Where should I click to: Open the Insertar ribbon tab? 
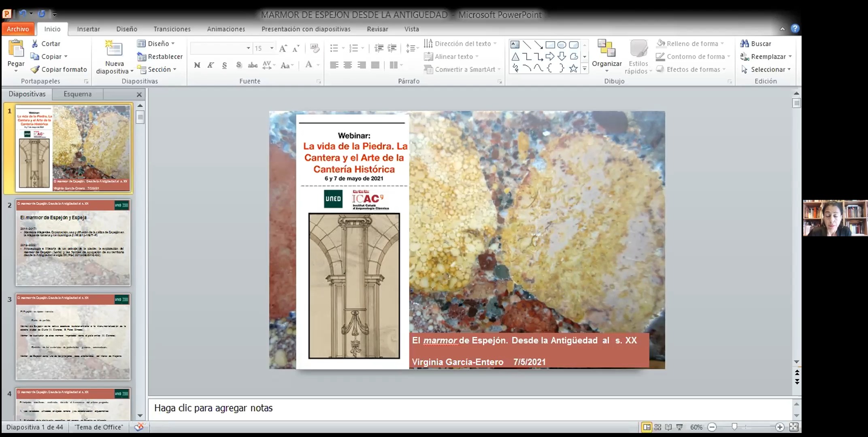88,29
